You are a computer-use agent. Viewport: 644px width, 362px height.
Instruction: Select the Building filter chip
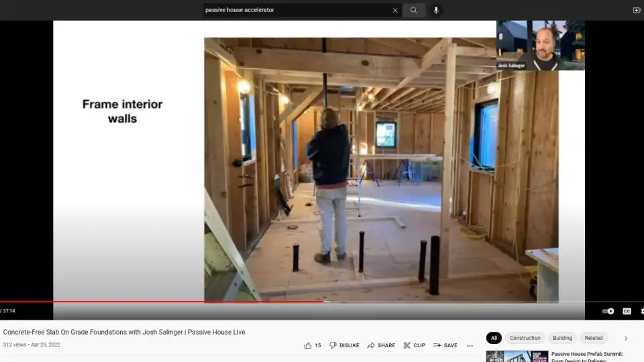tap(562, 338)
